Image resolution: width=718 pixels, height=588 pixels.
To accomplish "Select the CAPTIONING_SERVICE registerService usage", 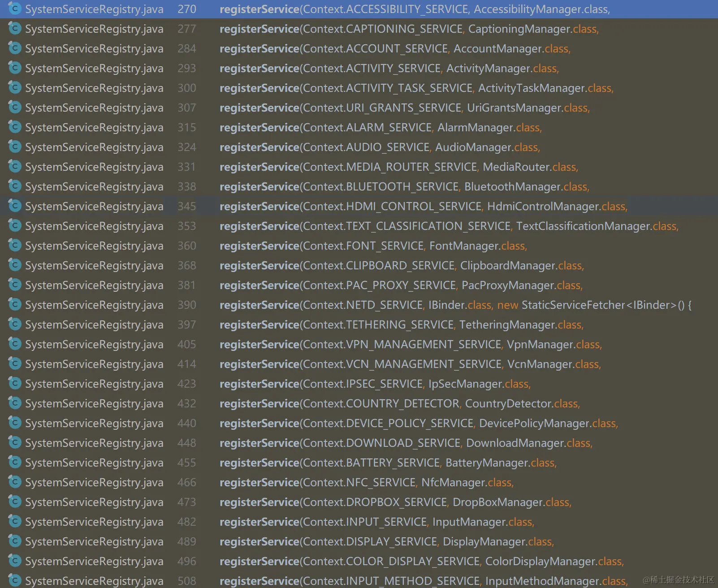I will pos(409,29).
